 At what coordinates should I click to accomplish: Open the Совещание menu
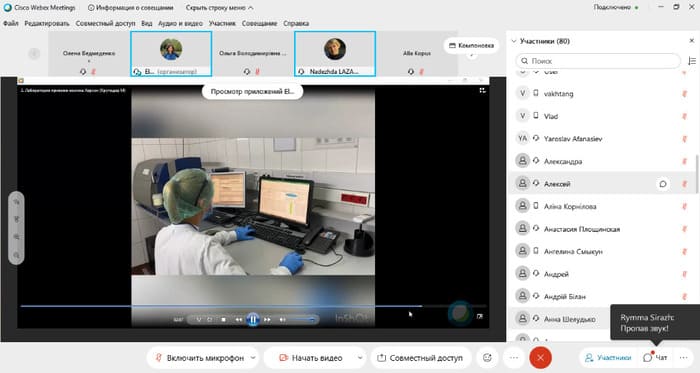(x=259, y=23)
